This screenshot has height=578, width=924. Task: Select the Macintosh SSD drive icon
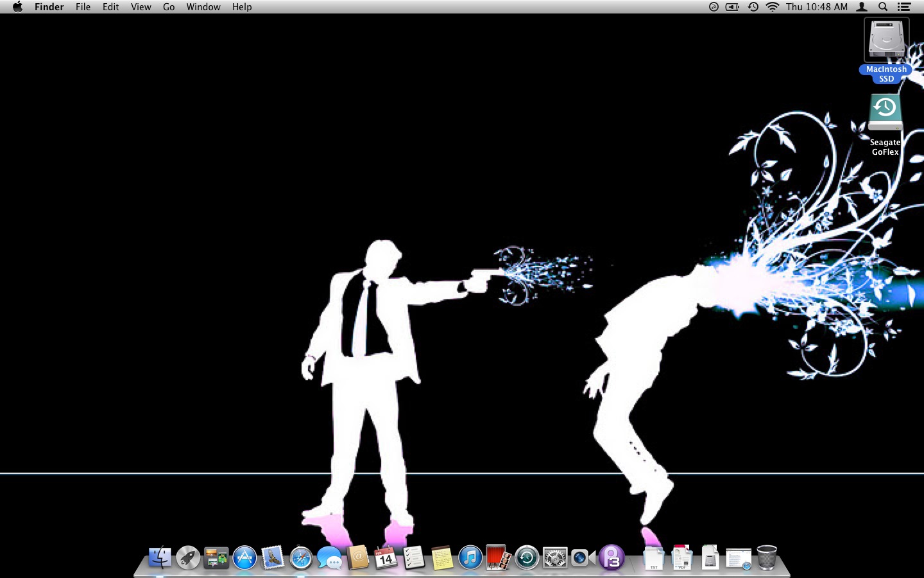click(x=886, y=40)
